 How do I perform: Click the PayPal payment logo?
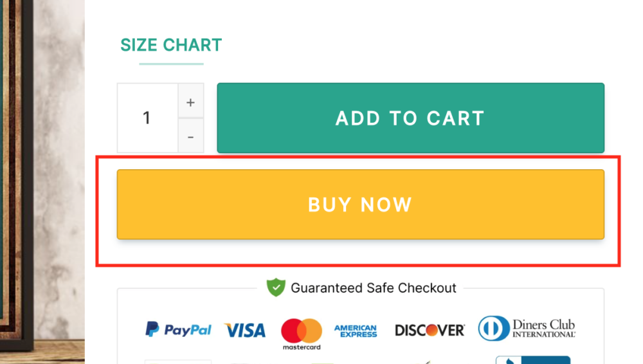pos(178,330)
